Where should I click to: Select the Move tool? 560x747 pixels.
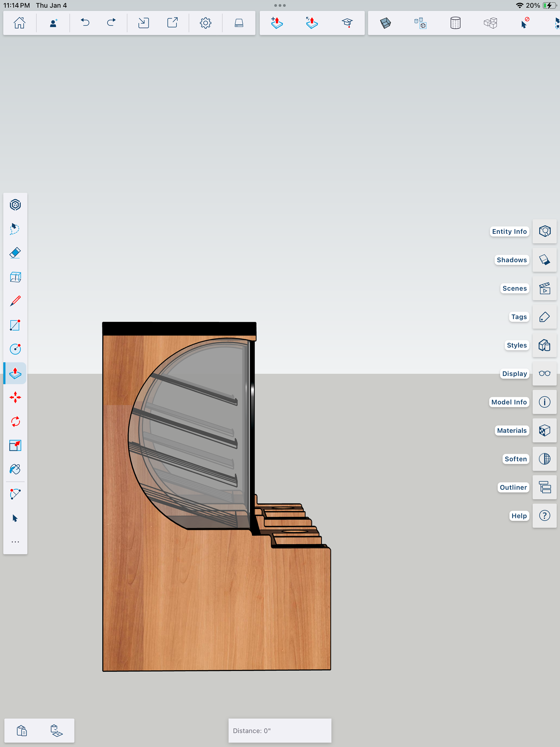coord(15,397)
